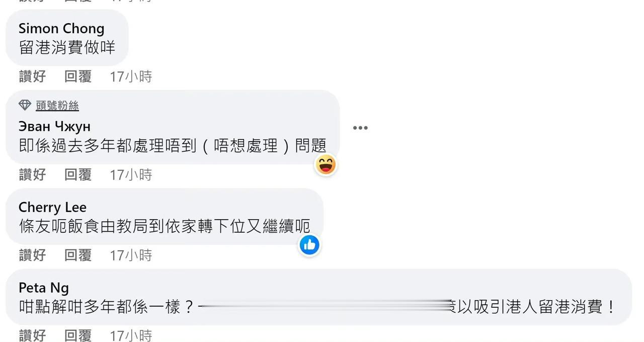The image size is (644, 342).
Task: Click the blue thumbs-up reaction on Cherry Lee's comment
Action: tap(309, 245)
